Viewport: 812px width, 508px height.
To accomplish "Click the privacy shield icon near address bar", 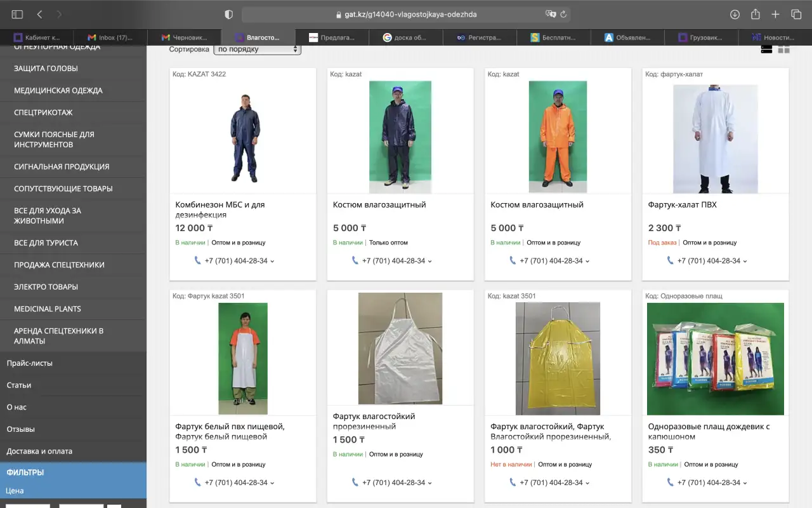I will click(228, 14).
